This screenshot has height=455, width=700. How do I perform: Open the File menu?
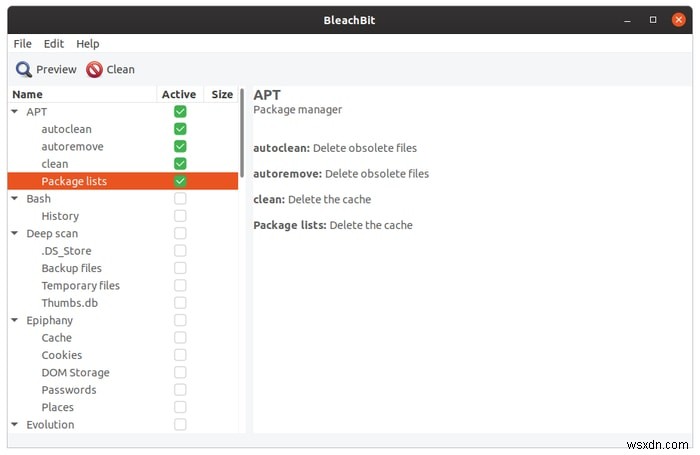tap(23, 44)
